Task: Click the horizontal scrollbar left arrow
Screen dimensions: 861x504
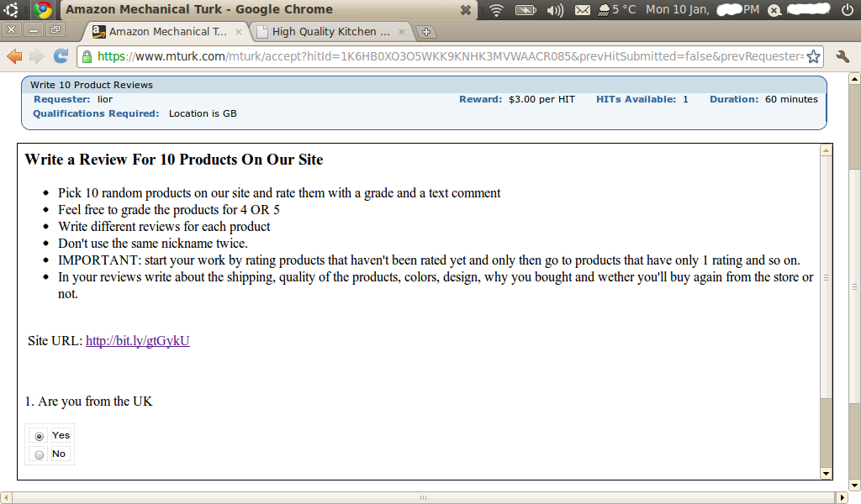Action: tap(6, 497)
